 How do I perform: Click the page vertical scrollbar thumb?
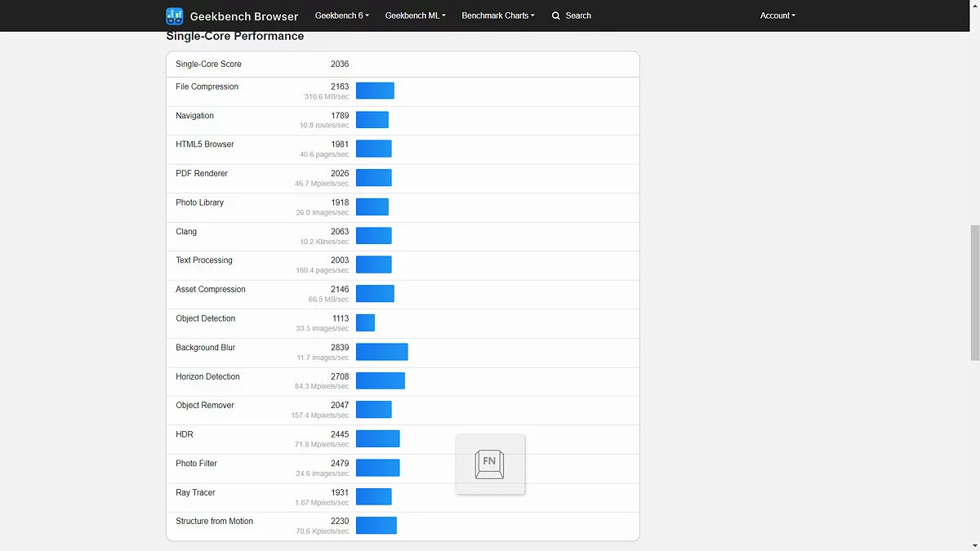coord(973,292)
